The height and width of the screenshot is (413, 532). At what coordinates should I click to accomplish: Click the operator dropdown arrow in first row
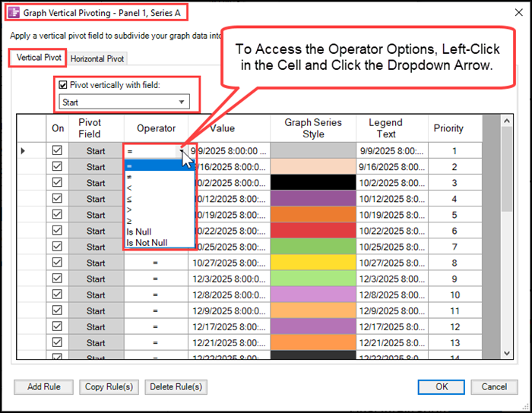182,151
